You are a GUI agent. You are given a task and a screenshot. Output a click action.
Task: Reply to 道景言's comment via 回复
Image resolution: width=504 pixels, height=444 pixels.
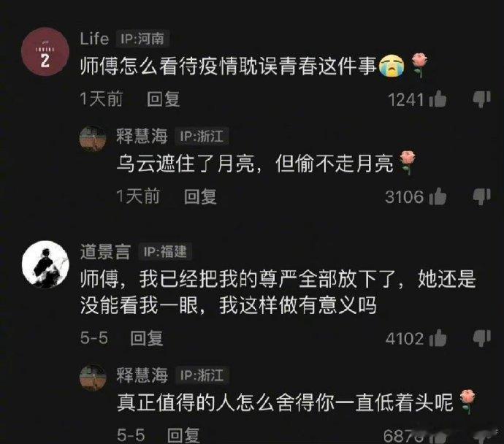[x=147, y=338]
